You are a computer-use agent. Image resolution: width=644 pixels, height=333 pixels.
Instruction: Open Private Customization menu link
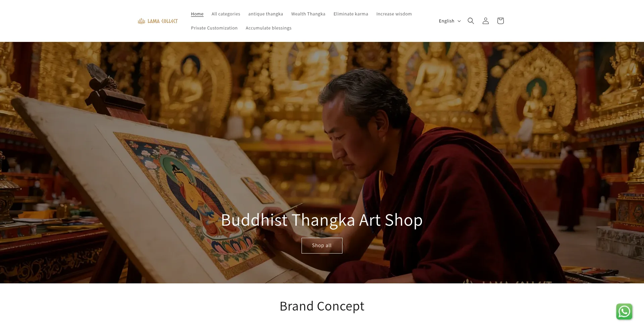tap(214, 28)
